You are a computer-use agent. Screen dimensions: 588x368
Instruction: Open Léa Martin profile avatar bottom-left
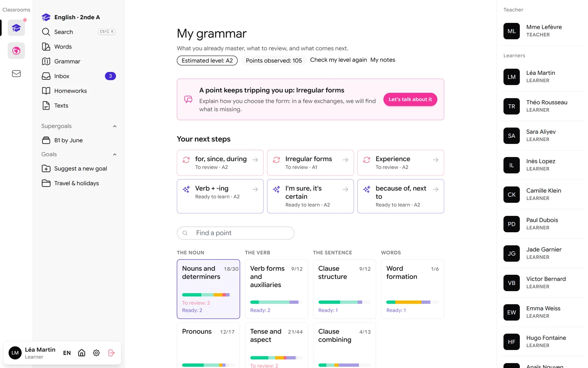[x=15, y=353]
